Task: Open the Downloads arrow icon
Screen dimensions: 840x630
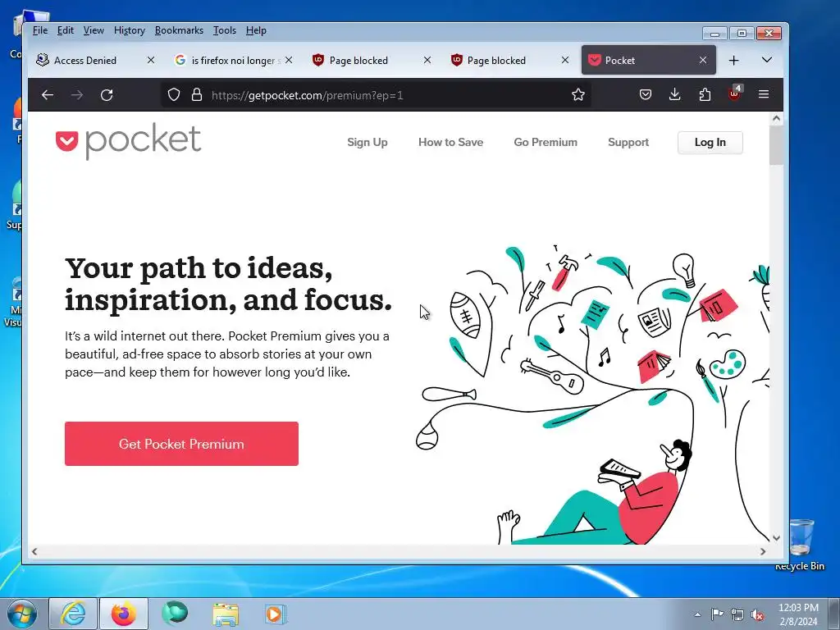Action: [675, 95]
